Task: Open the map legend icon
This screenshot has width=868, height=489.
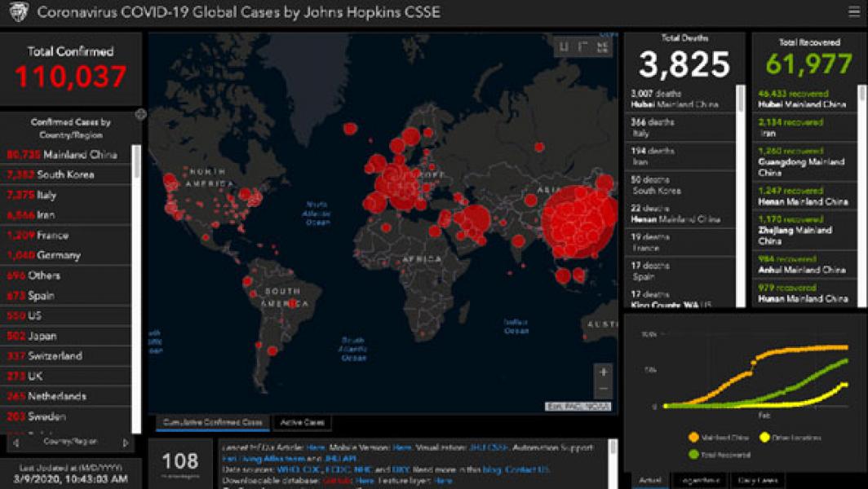Action: (583, 46)
